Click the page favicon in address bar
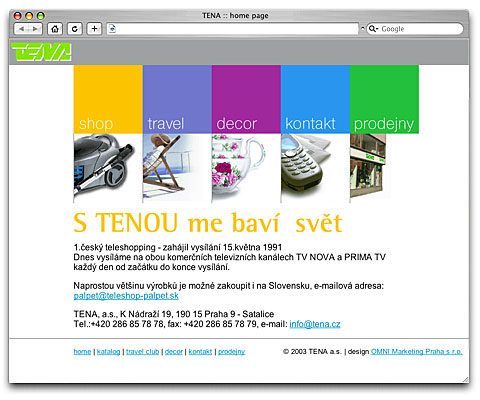 pos(112,29)
